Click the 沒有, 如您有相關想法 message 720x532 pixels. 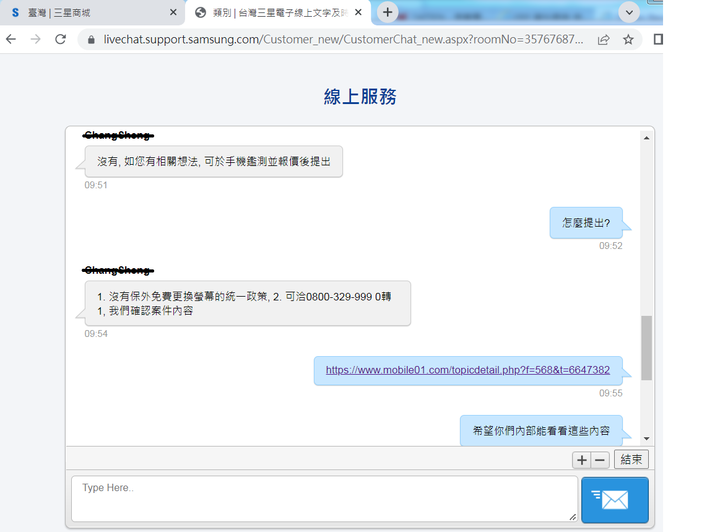(x=214, y=162)
